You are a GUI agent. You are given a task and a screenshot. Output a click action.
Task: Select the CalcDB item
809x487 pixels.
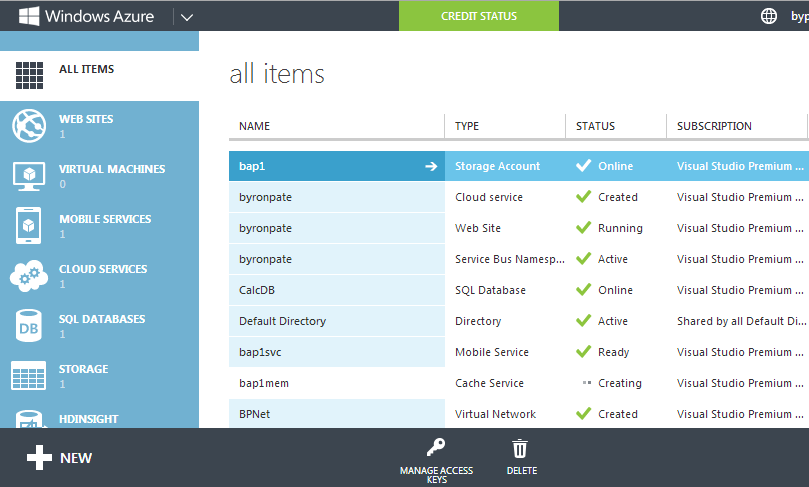[257, 290]
